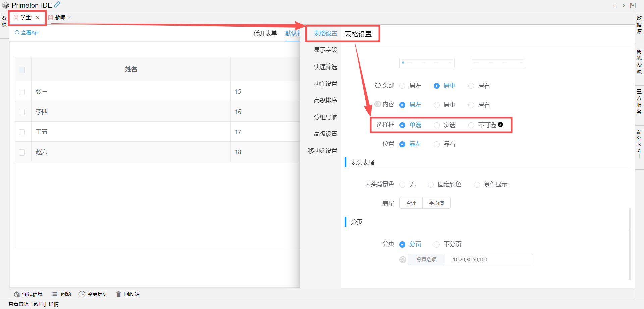Open 回收站 recycle bin in bottom bar
Screen dimensions: 644x309
[x=128, y=294]
